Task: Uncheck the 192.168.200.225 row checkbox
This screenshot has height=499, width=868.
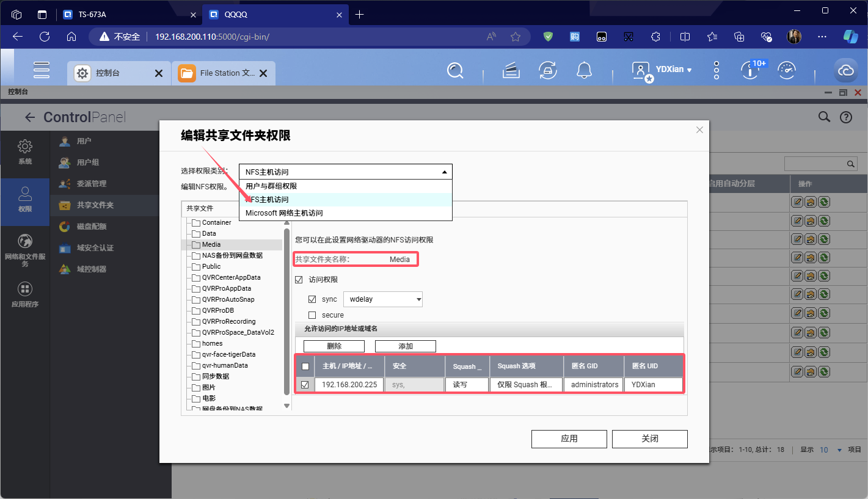Action: 305,385
